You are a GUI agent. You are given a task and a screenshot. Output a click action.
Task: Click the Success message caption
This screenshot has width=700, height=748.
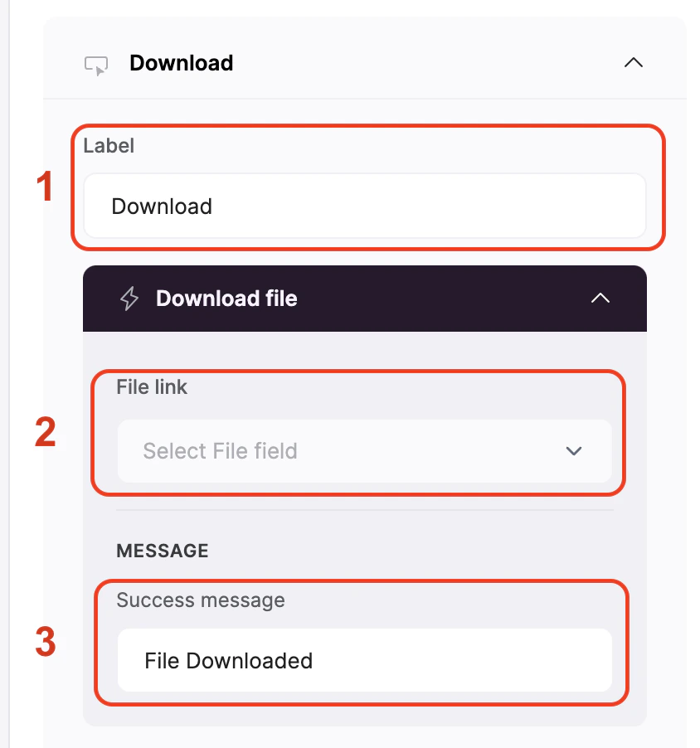pyautogui.click(x=201, y=600)
